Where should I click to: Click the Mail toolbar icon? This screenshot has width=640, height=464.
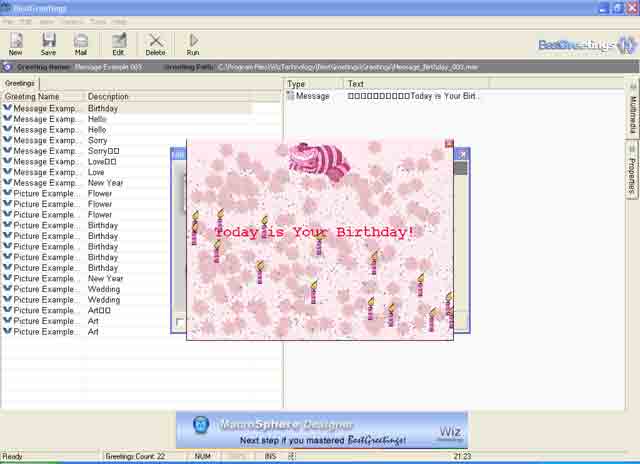(81, 44)
